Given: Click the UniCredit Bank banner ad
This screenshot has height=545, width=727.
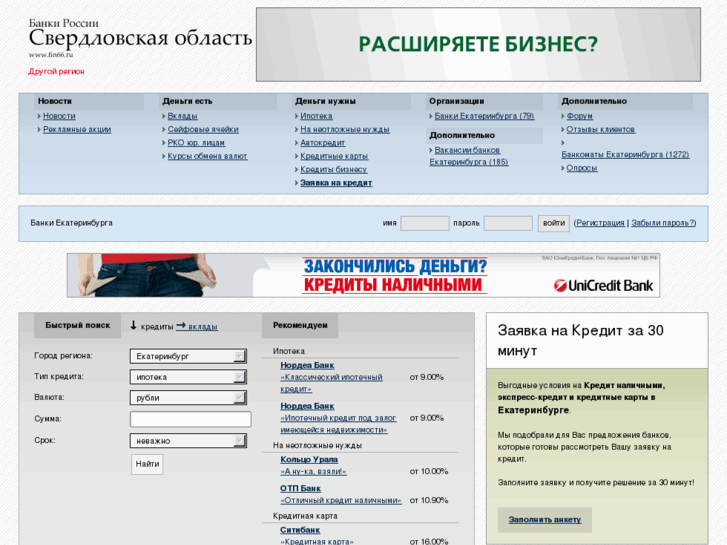Looking at the screenshot, I should click(363, 276).
